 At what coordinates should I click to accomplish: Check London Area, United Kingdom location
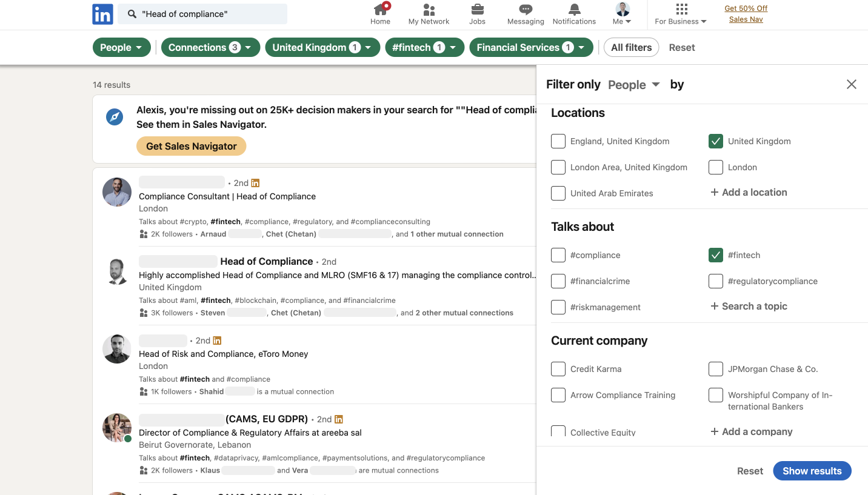[558, 167]
